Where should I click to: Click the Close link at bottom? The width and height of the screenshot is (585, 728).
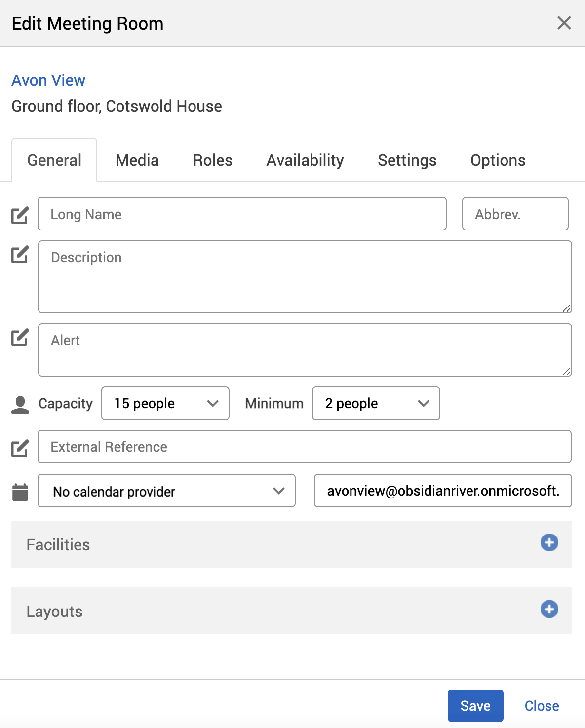[542, 706]
